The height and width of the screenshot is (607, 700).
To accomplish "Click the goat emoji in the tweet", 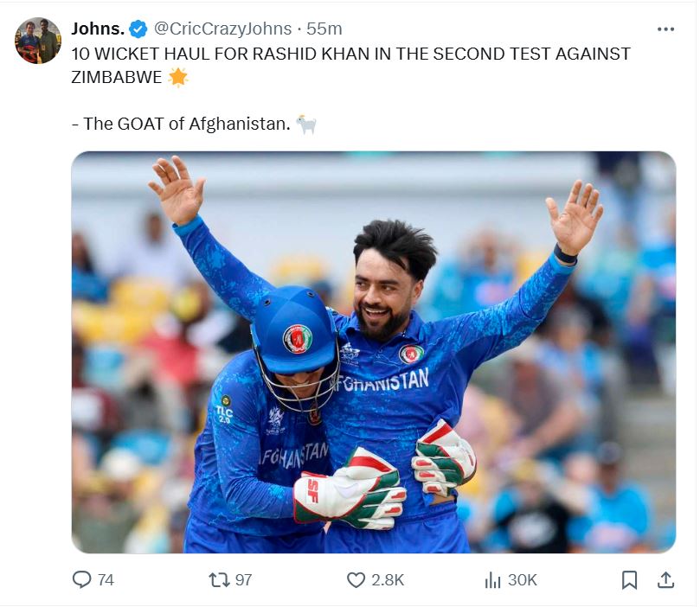I will click(x=306, y=124).
